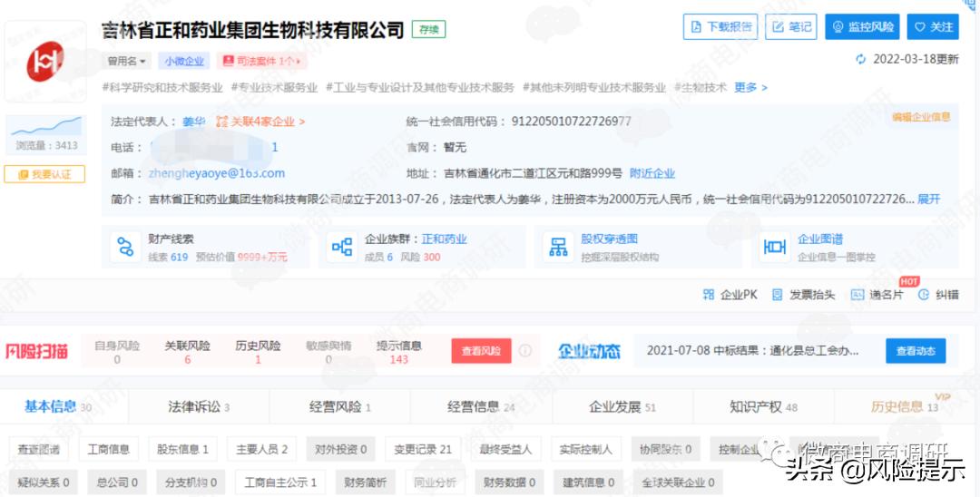
Task: Click 下载报告 button
Action: pyautogui.click(x=720, y=27)
